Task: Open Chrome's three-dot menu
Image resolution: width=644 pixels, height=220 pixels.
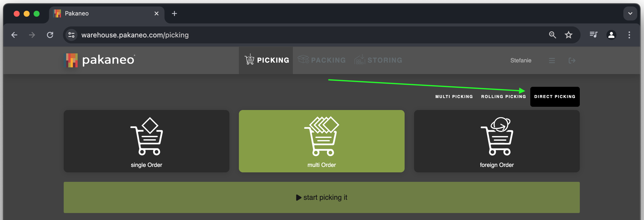Action: [x=629, y=35]
